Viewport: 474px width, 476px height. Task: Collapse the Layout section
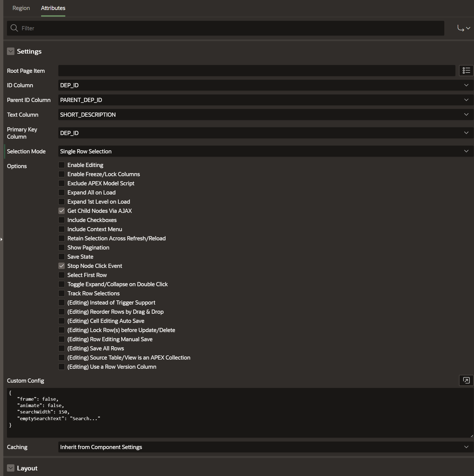coord(11,468)
